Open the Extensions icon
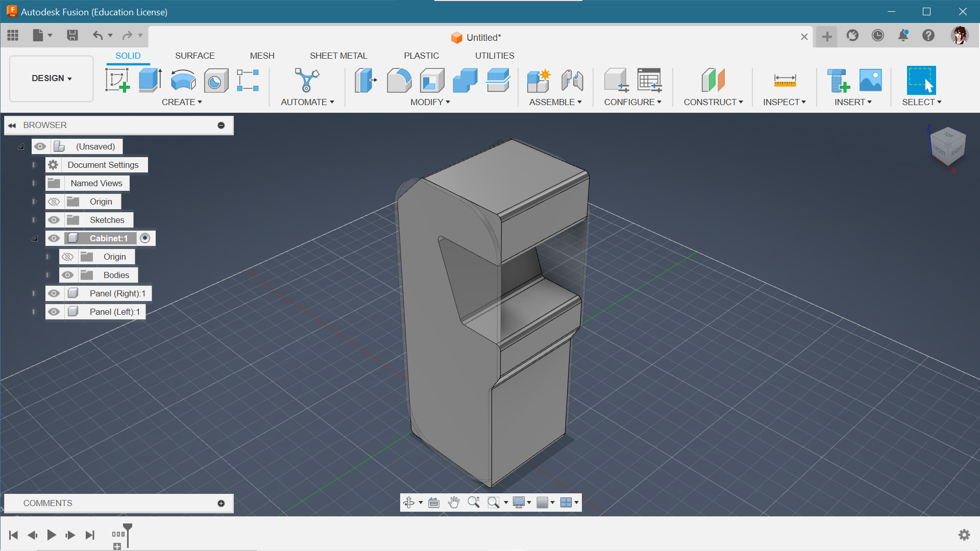 click(852, 35)
